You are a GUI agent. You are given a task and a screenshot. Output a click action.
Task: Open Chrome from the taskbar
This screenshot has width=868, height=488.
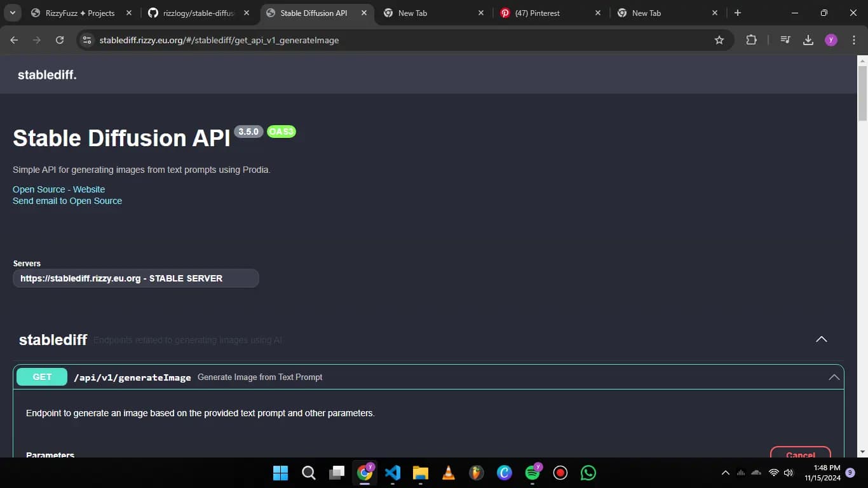coord(365,473)
